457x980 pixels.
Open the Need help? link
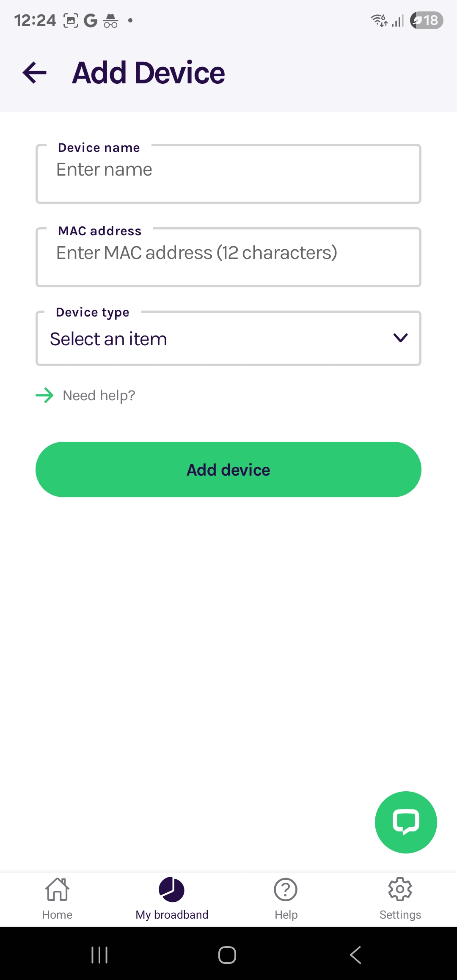[x=99, y=396]
